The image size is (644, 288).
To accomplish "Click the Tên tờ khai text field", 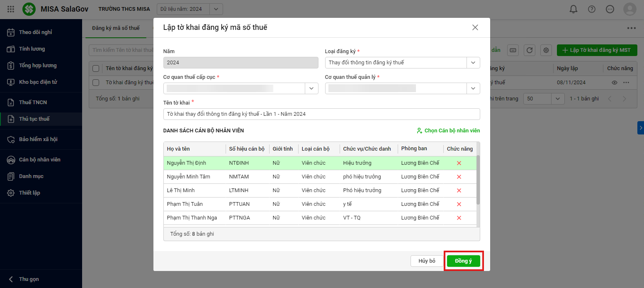I will point(321,114).
